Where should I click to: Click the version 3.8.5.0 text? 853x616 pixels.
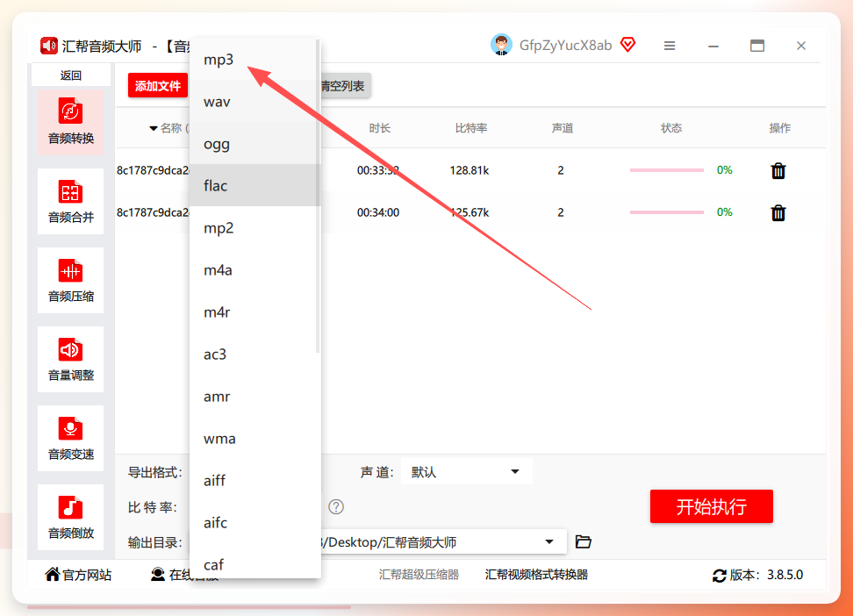(785, 575)
